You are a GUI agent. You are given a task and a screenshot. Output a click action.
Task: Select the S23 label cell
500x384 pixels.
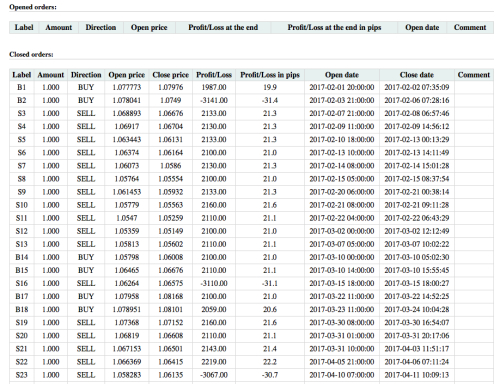[22, 375]
